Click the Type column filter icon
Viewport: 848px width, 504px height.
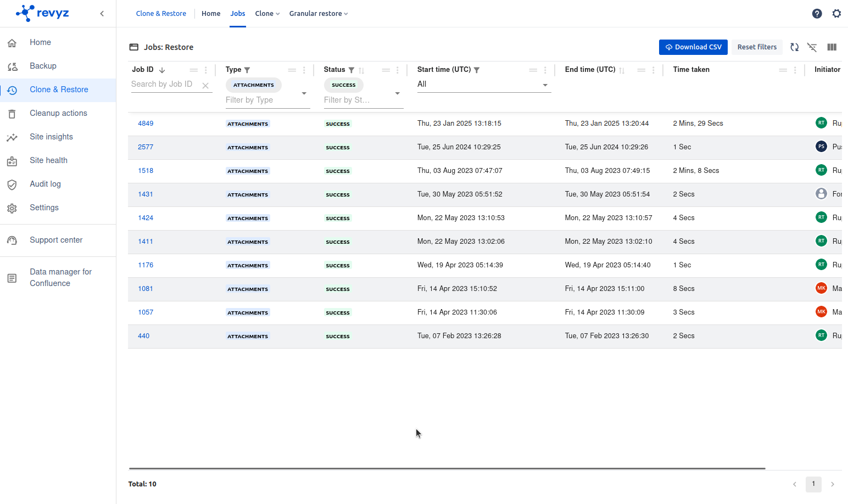point(247,70)
